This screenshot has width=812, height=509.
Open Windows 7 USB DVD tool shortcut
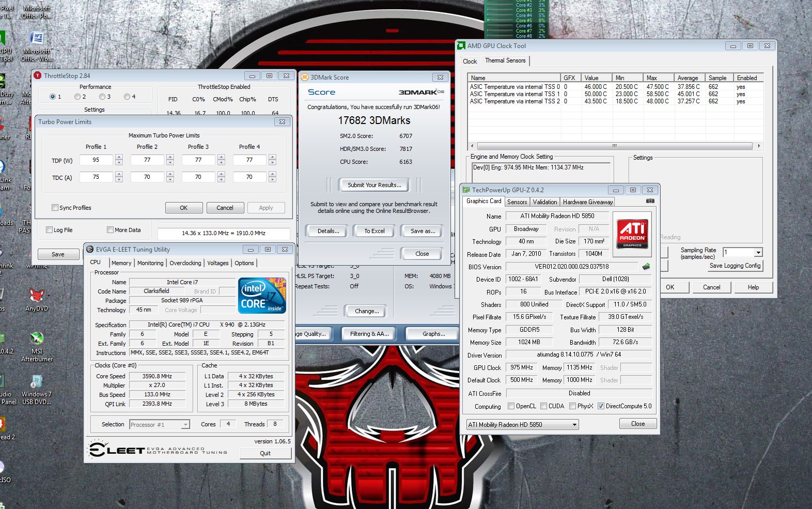pyautogui.click(x=36, y=383)
